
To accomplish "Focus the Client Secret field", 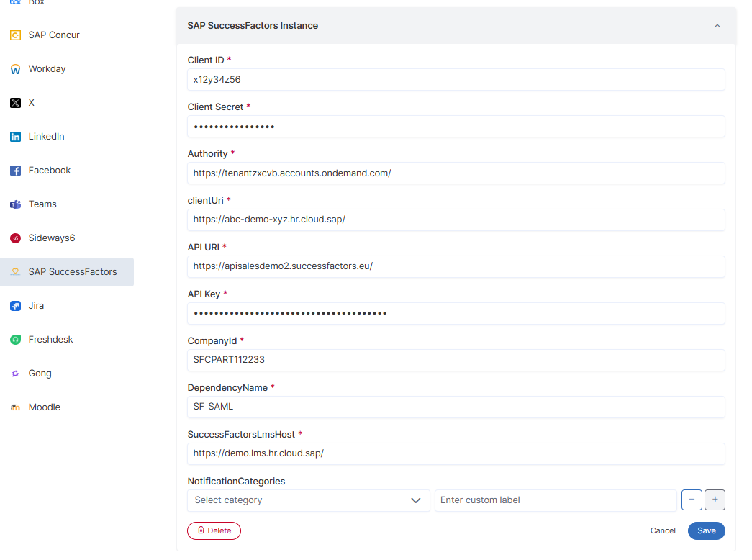I will 456,127.
